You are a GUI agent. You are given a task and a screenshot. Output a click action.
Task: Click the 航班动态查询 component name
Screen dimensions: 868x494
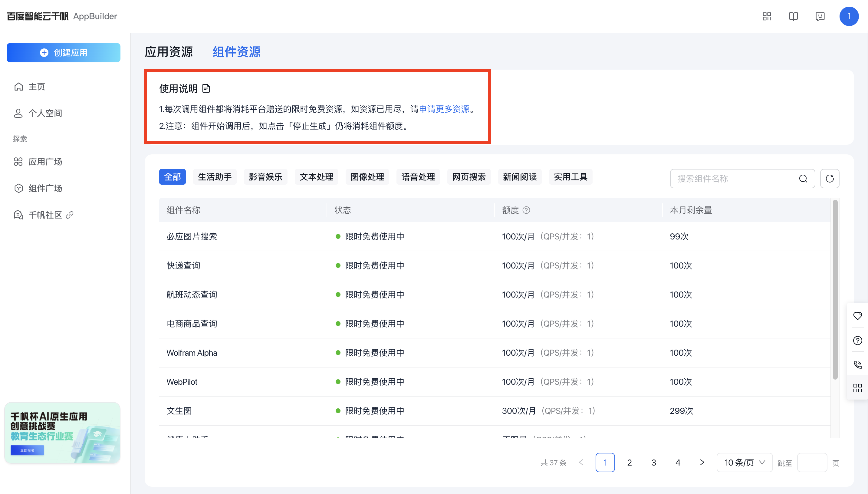[192, 295]
